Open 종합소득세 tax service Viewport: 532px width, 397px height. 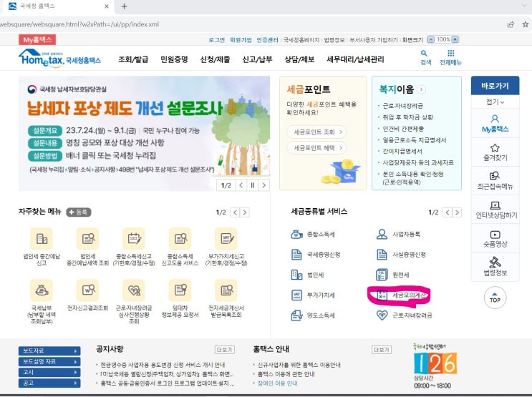pos(313,235)
